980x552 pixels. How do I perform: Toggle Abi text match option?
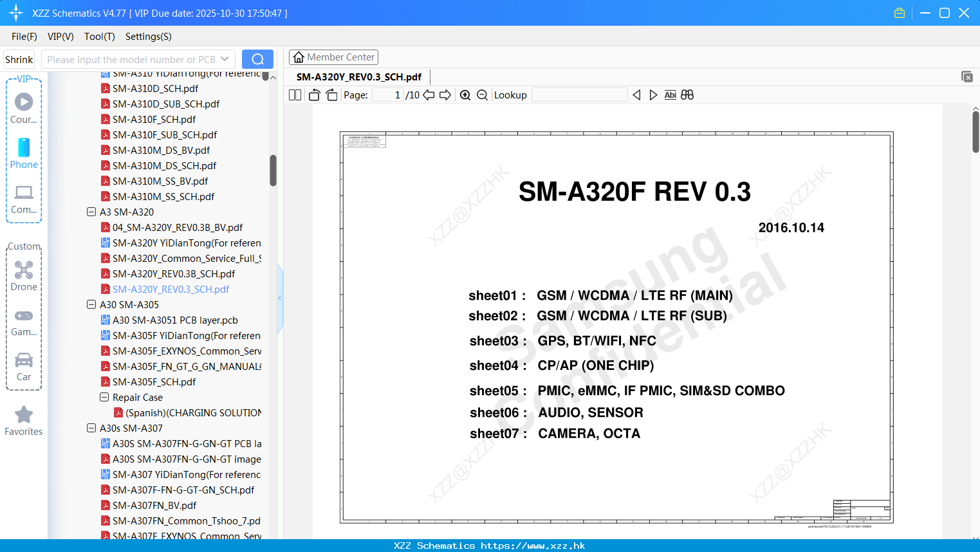[x=670, y=95]
